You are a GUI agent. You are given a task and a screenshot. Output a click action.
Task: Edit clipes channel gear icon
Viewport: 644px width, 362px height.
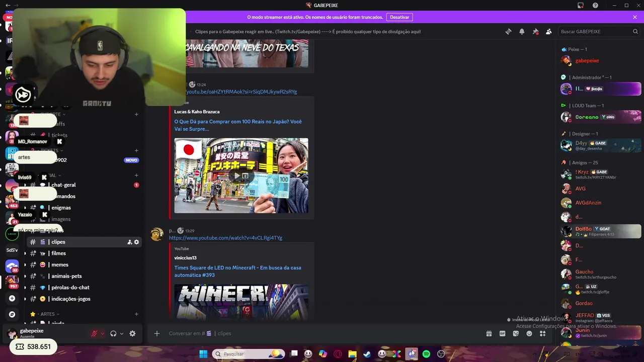pos(136,242)
